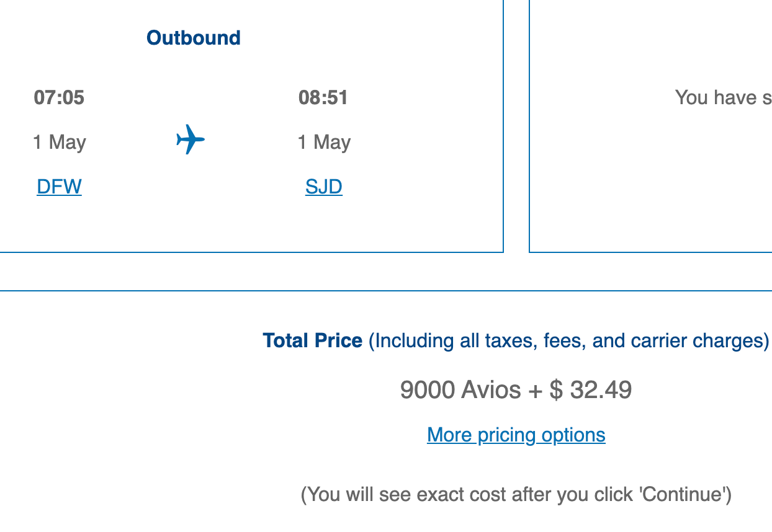Image resolution: width=772 pixels, height=532 pixels.
Task: Click the $ 32.49 cash amount
Action: (x=591, y=390)
